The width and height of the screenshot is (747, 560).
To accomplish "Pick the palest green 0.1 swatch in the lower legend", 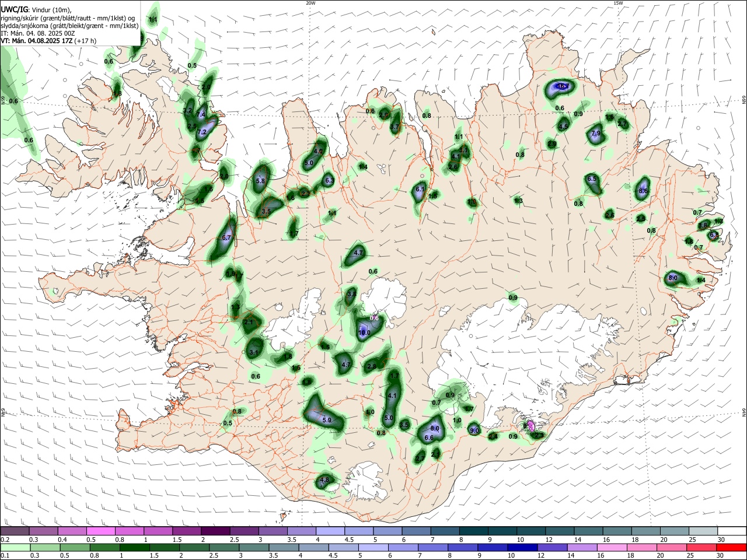I will (15, 547).
